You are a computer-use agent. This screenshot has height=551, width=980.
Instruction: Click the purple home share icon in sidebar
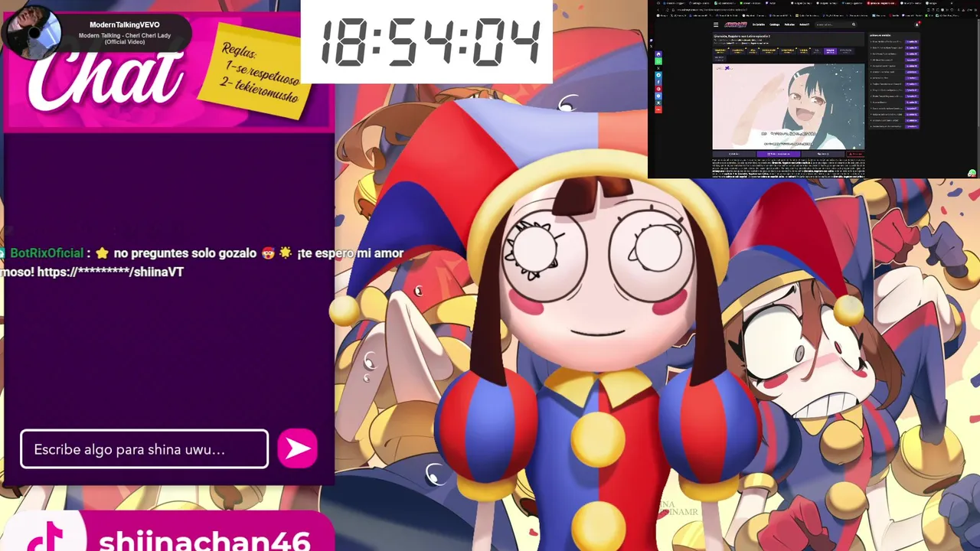tap(658, 54)
